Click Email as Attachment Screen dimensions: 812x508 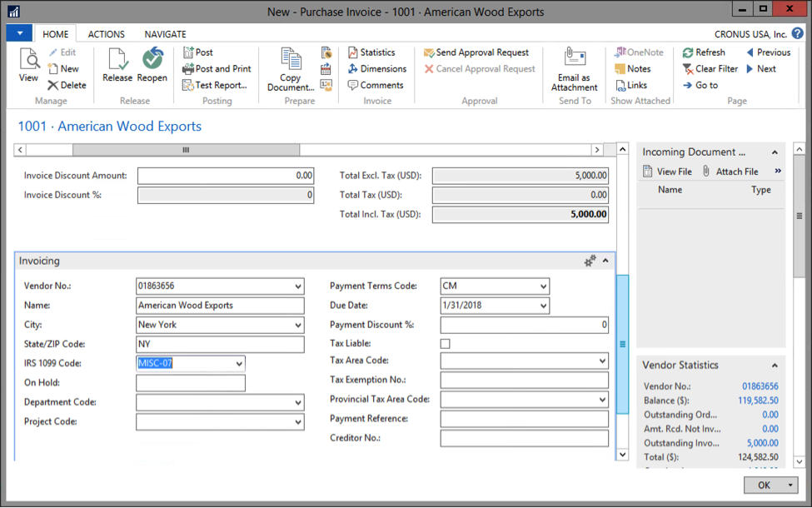coord(575,70)
